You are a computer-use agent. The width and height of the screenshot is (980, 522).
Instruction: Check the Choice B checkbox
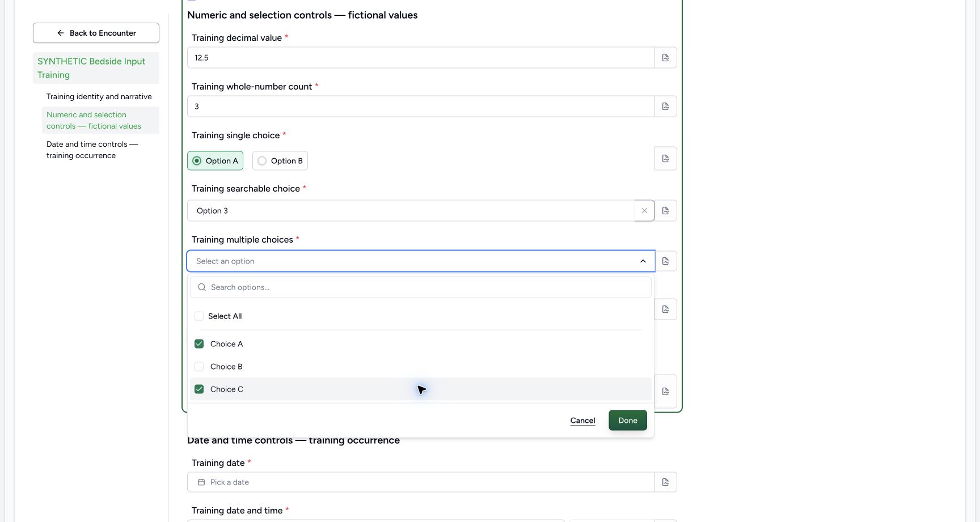point(199,367)
